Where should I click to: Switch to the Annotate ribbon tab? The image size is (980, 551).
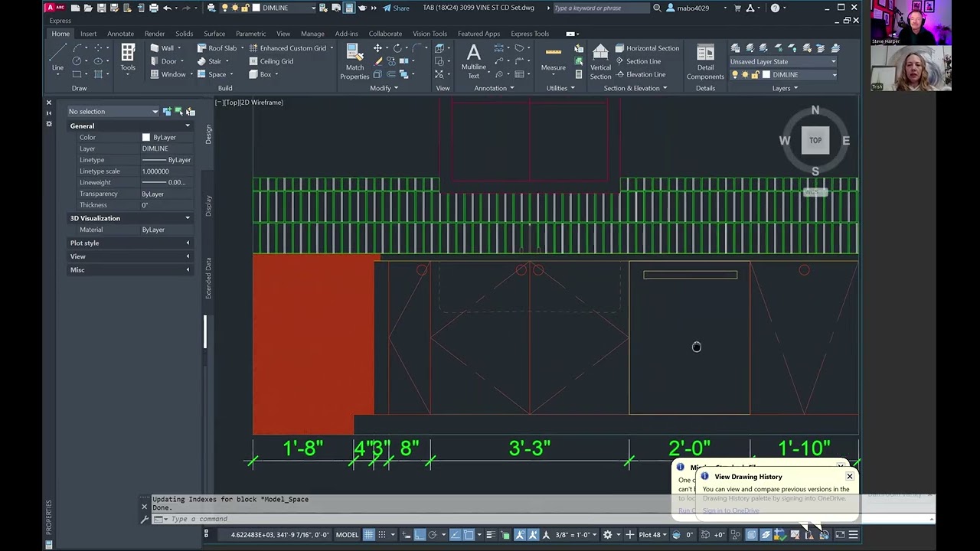click(120, 34)
